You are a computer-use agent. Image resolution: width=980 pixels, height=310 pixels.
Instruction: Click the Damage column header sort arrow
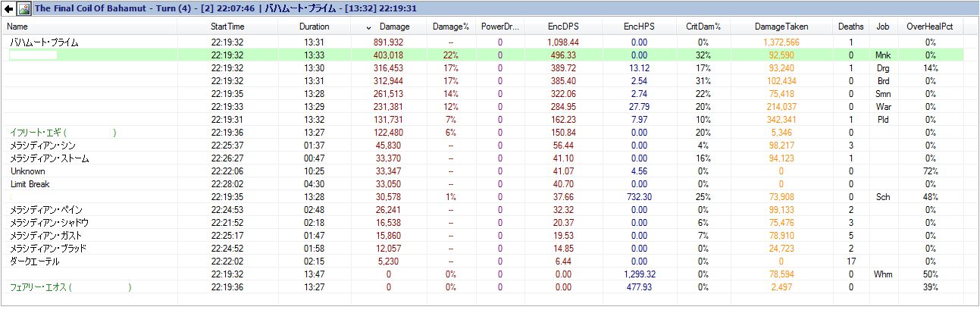(x=369, y=27)
